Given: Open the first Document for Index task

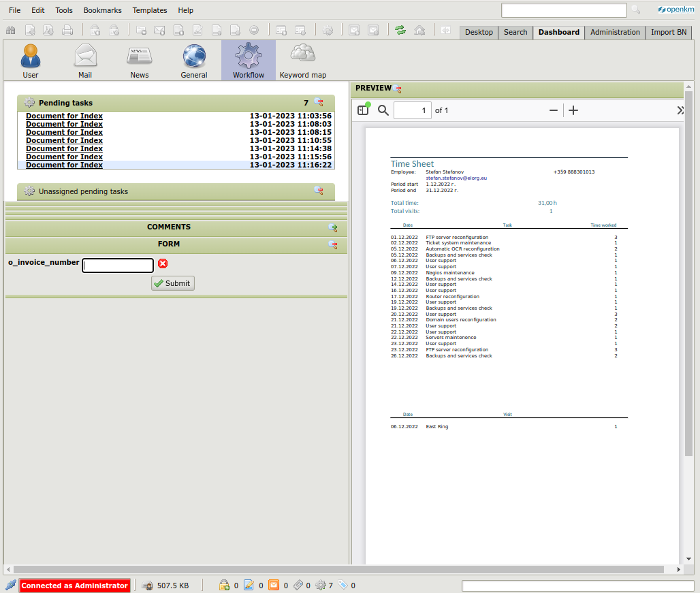Looking at the screenshot, I should click(x=64, y=116).
